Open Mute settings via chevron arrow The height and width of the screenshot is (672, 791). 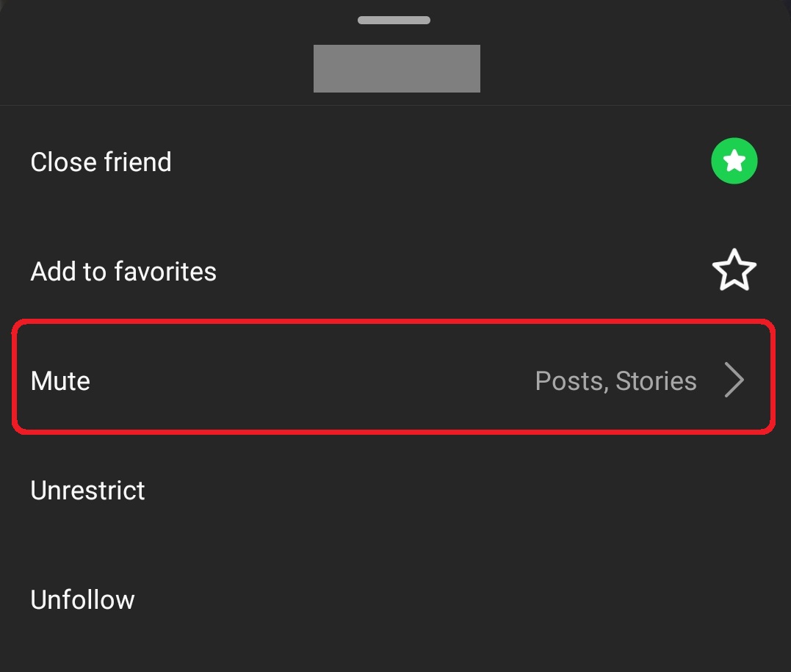pos(734,380)
